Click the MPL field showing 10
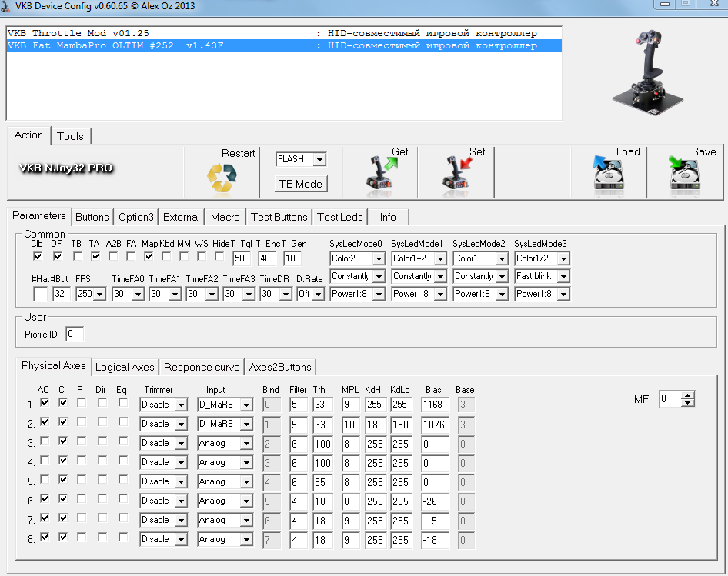Screen dimensions: 728x576 [x=351, y=425]
